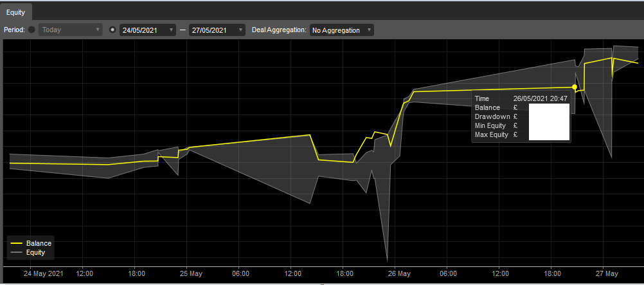Viewport: 644px width, 285px height.
Task: Open the Today period dropdown
Action: [70, 30]
